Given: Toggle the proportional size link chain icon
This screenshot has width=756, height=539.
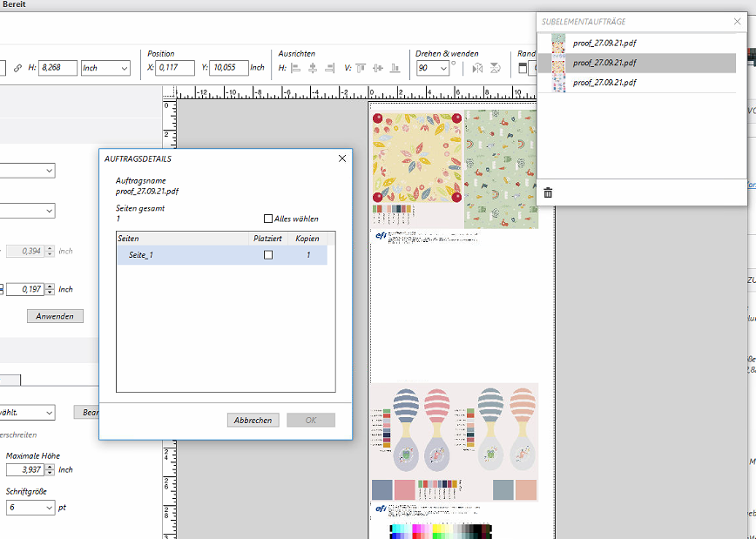Looking at the screenshot, I should point(17,67).
